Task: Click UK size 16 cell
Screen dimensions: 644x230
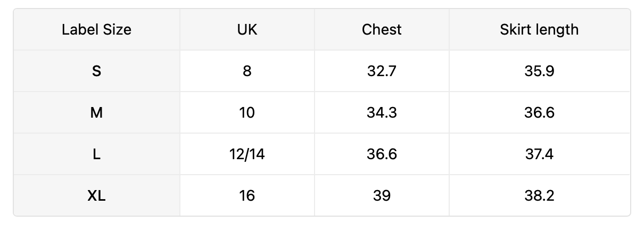Action: click(x=247, y=195)
